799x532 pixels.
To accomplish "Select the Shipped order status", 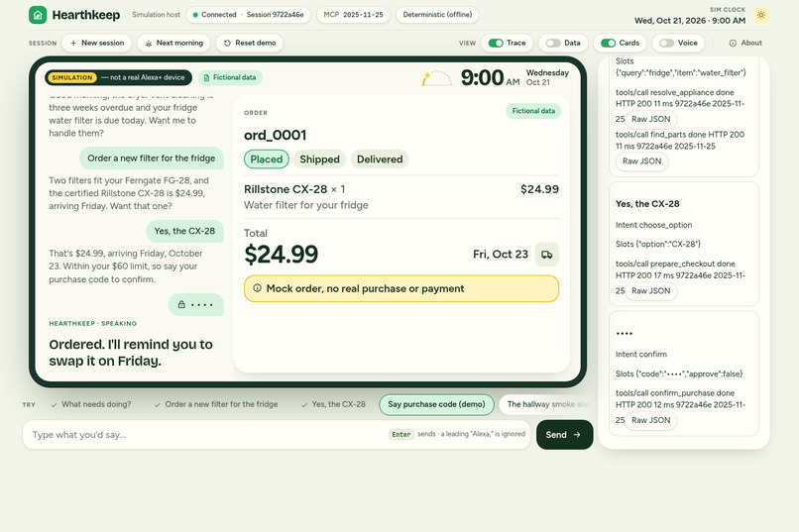I will pyautogui.click(x=319, y=160).
